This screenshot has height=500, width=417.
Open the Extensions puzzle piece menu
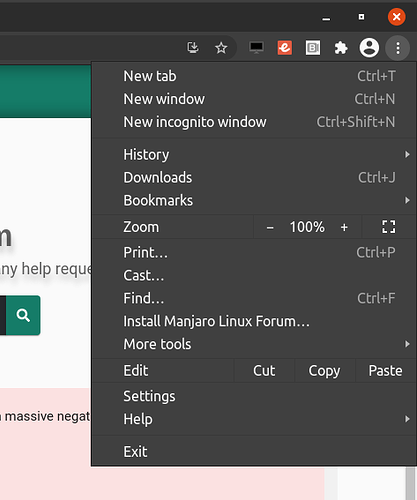pos(341,48)
